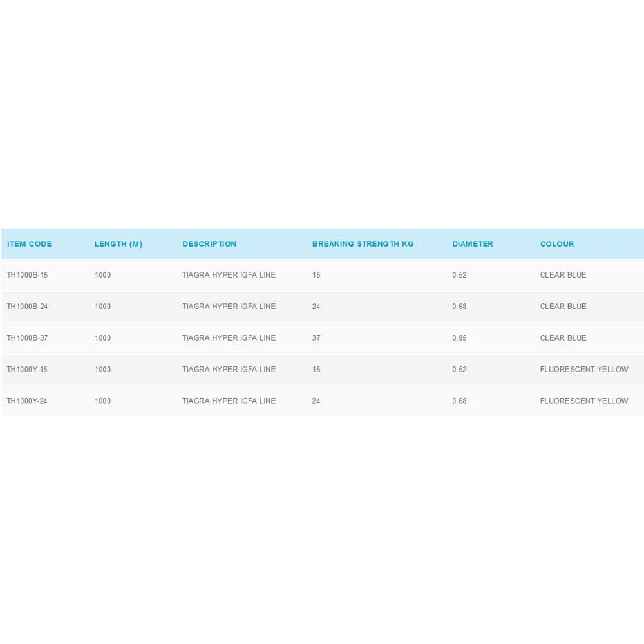Click the ITEM CODE column header

(x=30, y=244)
